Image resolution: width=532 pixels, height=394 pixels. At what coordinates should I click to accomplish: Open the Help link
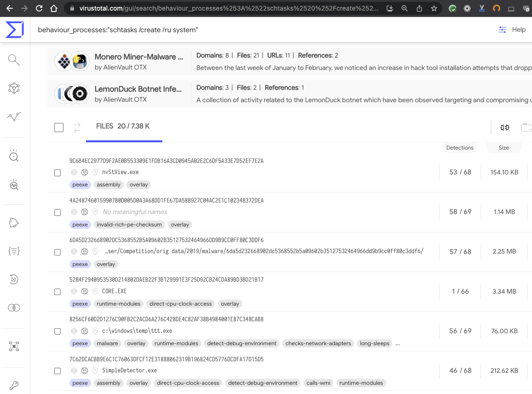point(519,29)
